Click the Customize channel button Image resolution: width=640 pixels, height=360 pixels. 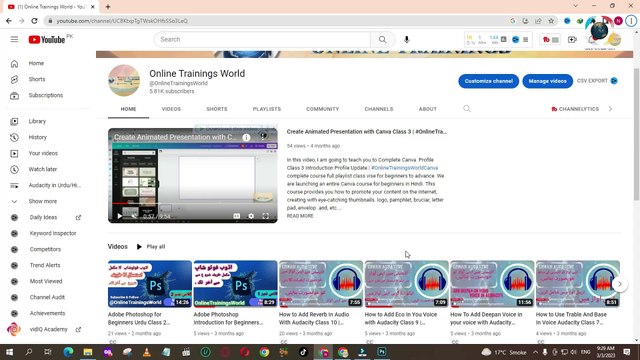point(489,81)
